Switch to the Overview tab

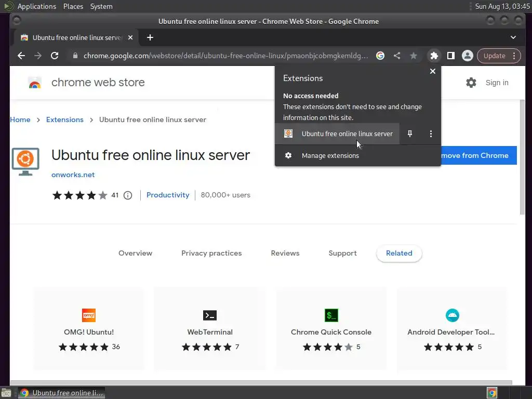tap(136, 253)
